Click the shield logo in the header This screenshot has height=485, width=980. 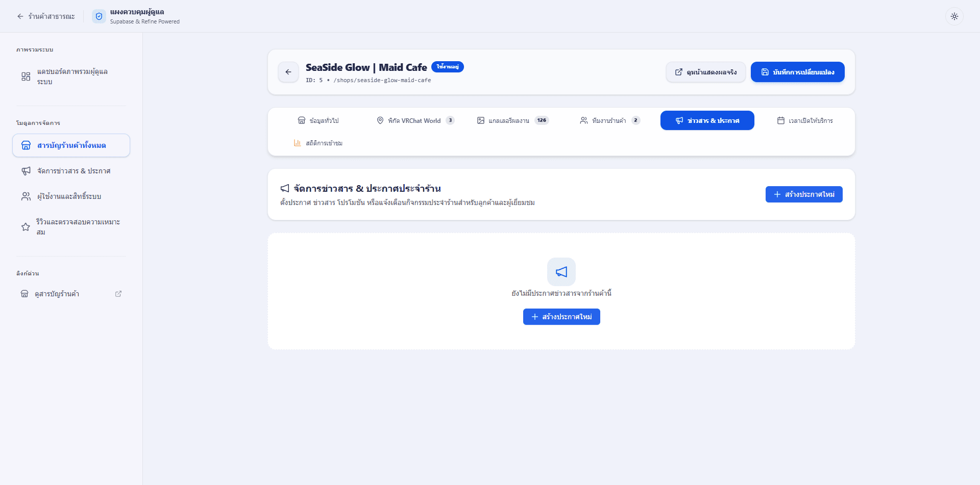(x=99, y=16)
